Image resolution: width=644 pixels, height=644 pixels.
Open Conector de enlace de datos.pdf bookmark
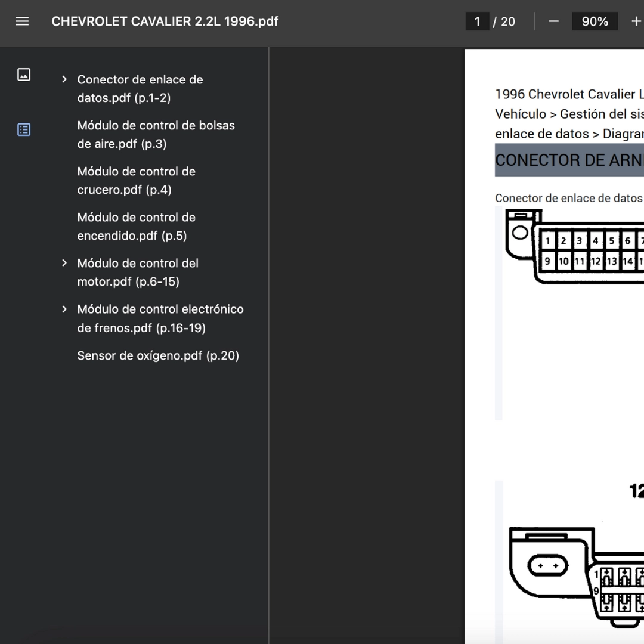click(140, 88)
